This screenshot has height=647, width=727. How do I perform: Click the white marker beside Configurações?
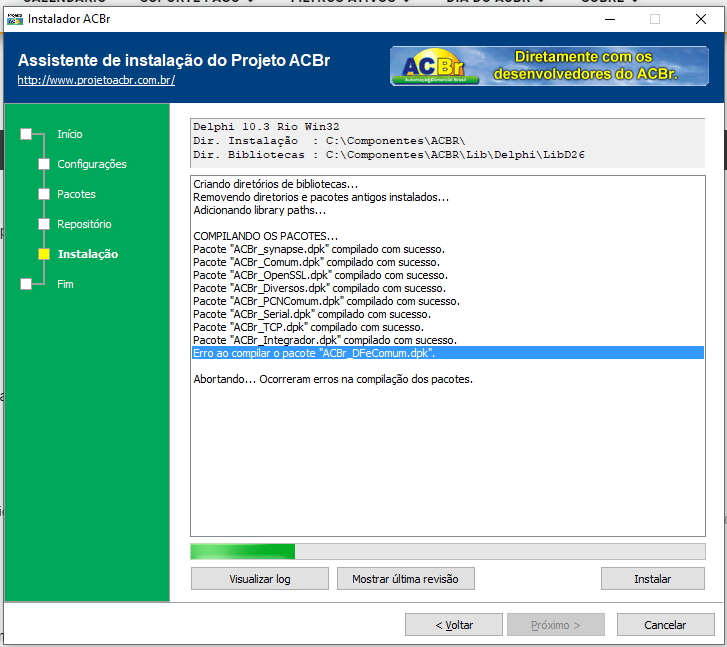click(x=44, y=164)
